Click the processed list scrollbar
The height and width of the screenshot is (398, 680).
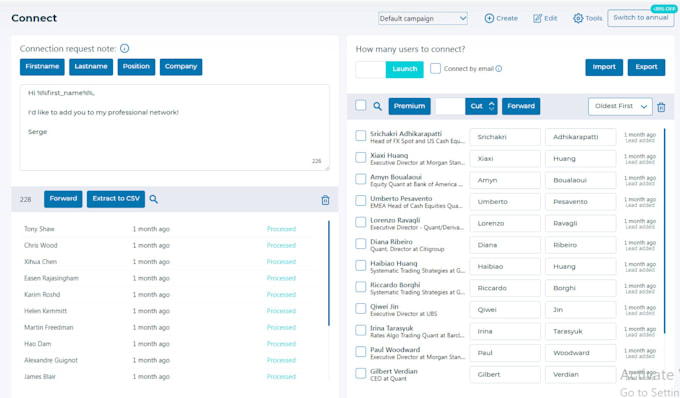(329, 273)
